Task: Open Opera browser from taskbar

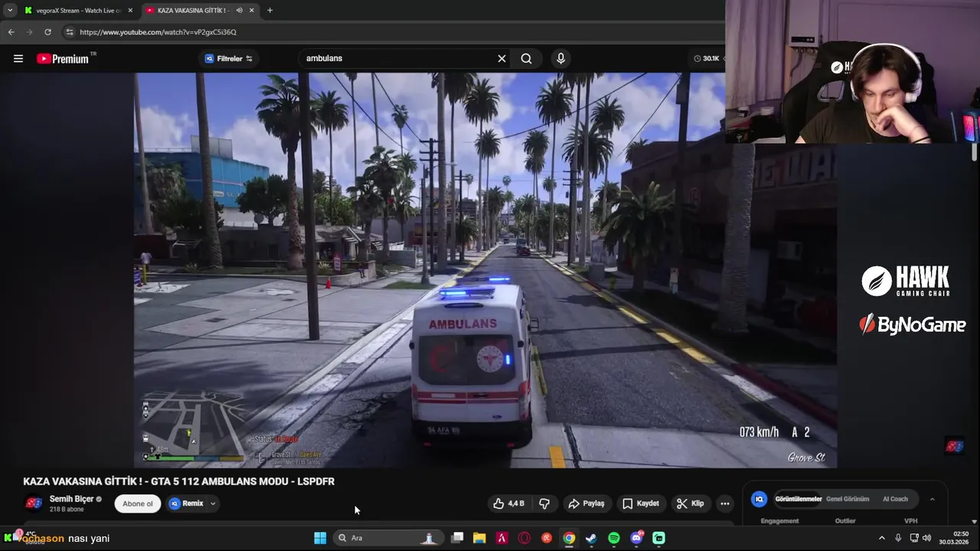Action: (524, 538)
